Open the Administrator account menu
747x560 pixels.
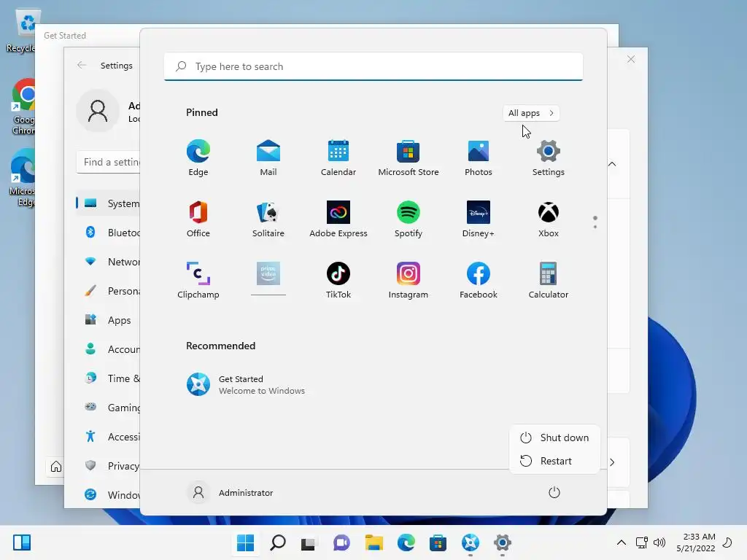(231, 492)
